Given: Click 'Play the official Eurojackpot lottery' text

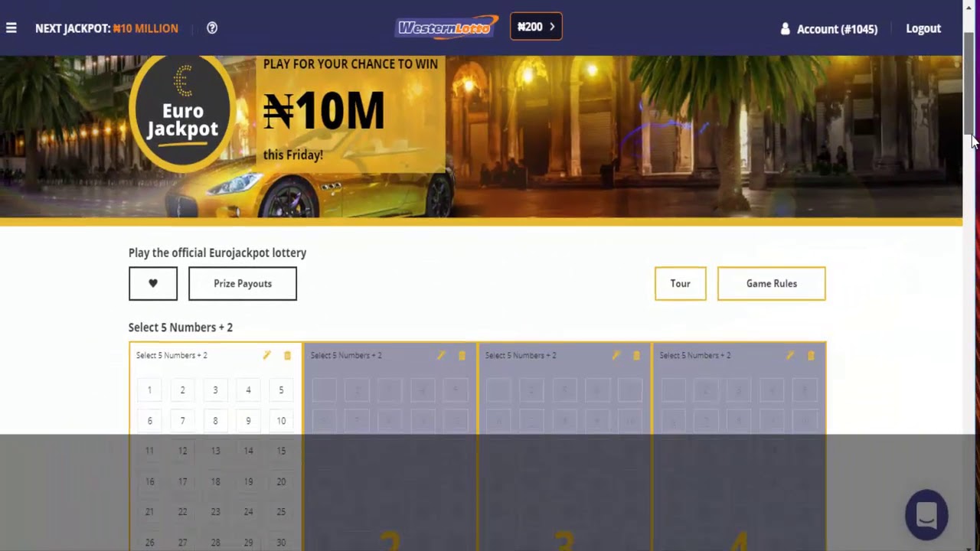Looking at the screenshot, I should (x=217, y=253).
